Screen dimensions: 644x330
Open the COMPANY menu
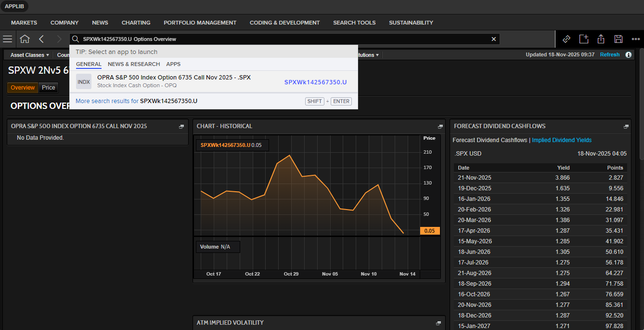point(64,23)
